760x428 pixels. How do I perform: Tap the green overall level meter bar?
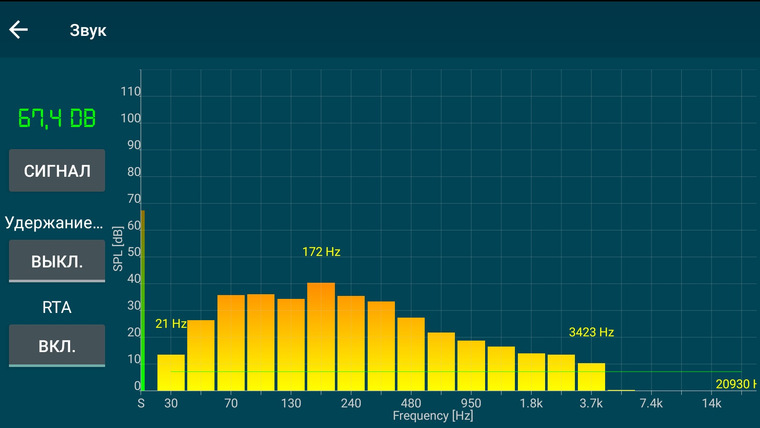142,301
